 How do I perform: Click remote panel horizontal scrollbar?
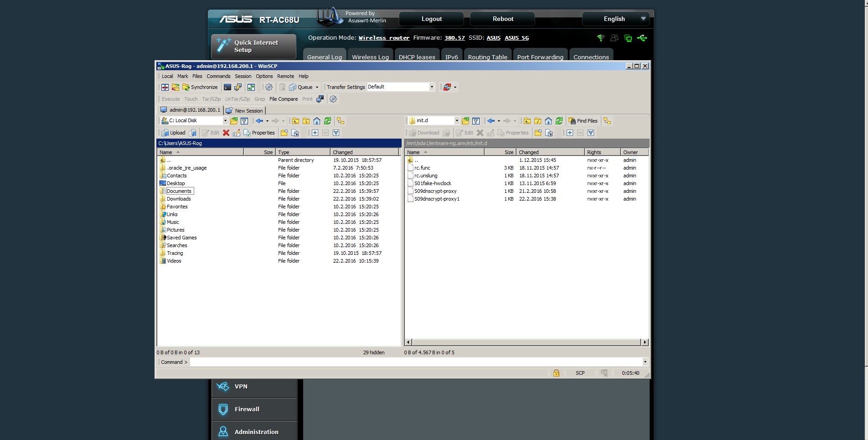pos(527,342)
